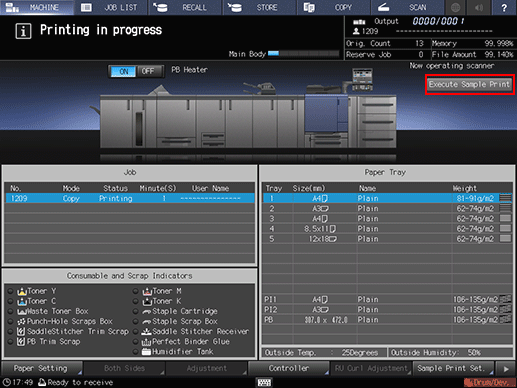This screenshot has width=517, height=388.
Task: Click the Main Body progress bar
Action: (303, 53)
